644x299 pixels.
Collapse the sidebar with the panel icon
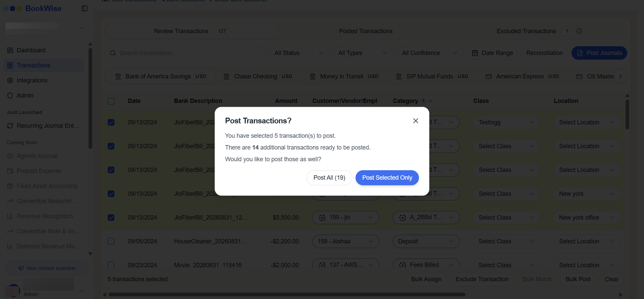85,8
